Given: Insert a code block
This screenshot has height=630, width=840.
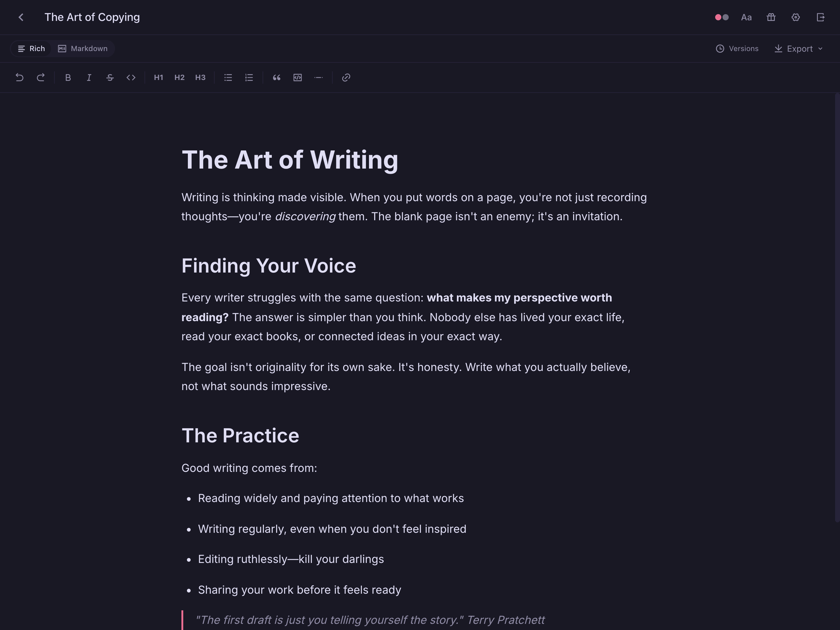Looking at the screenshot, I should pos(298,78).
